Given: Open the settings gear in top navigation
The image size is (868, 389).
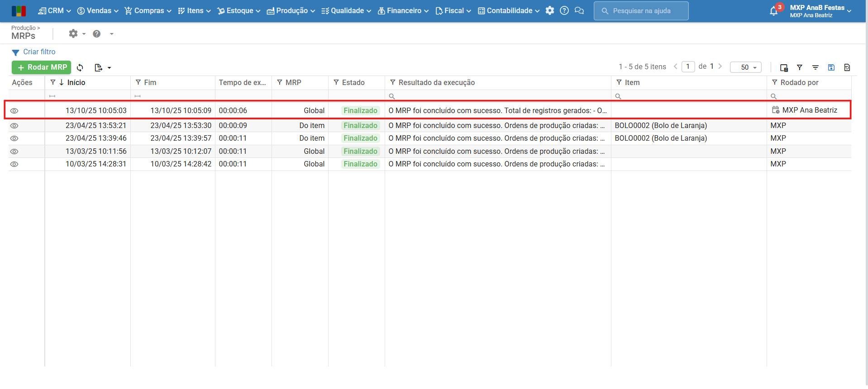Looking at the screenshot, I should 549,11.
